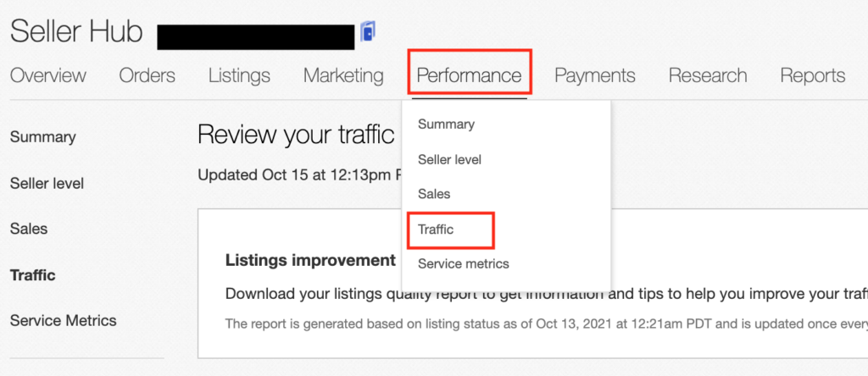
Task: Click the Seller Hub title
Action: pyautogui.click(x=76, y=31)
